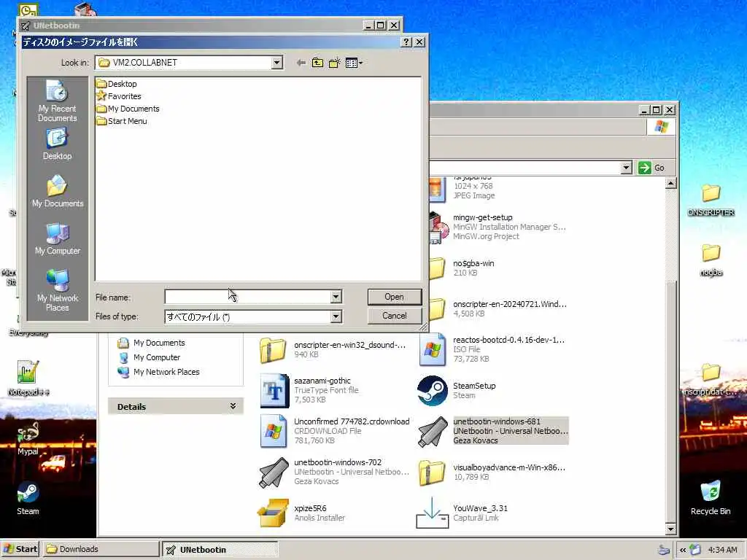
Task: Select the Desktop folder in file list
Action: [117, 84]
